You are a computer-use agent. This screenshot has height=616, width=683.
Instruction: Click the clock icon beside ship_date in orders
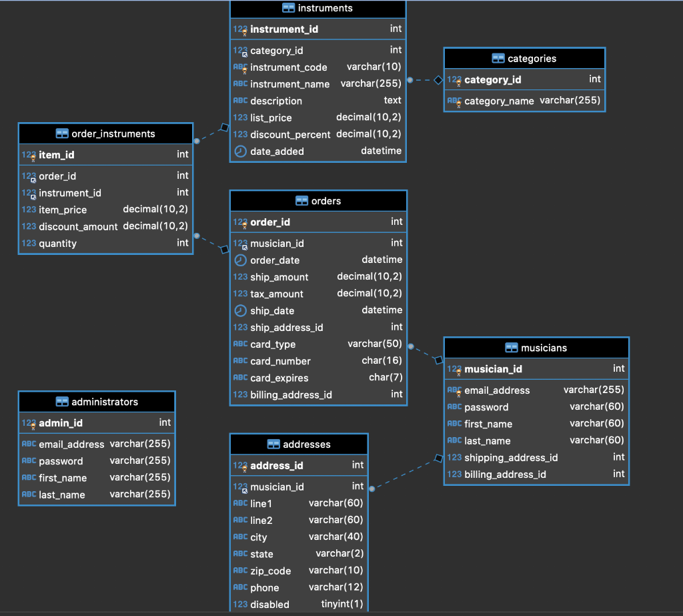coord(240,310)
